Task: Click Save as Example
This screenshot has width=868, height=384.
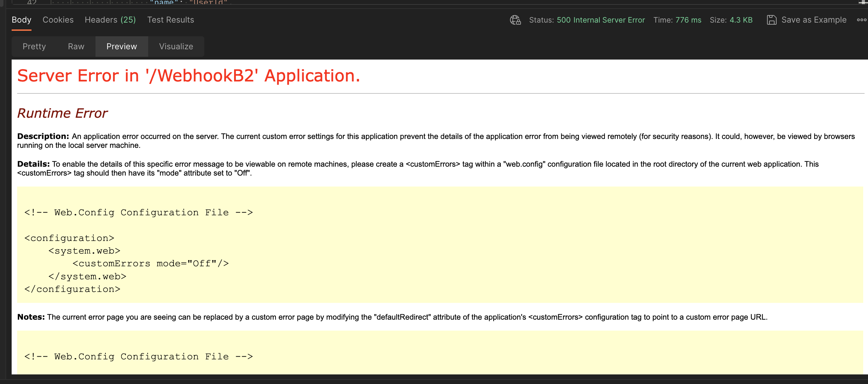Action: (x=814, y=20)
